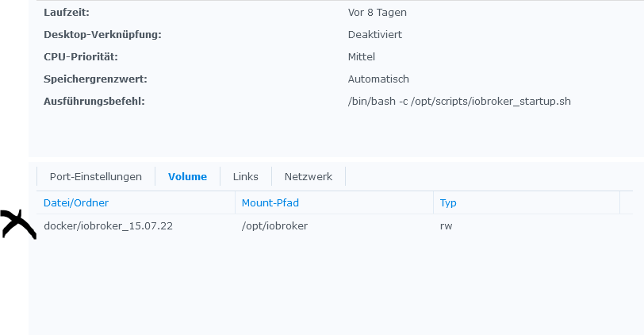Select the iobroker_startup.sh command text
644x335 pixels.
click(459, 102)
